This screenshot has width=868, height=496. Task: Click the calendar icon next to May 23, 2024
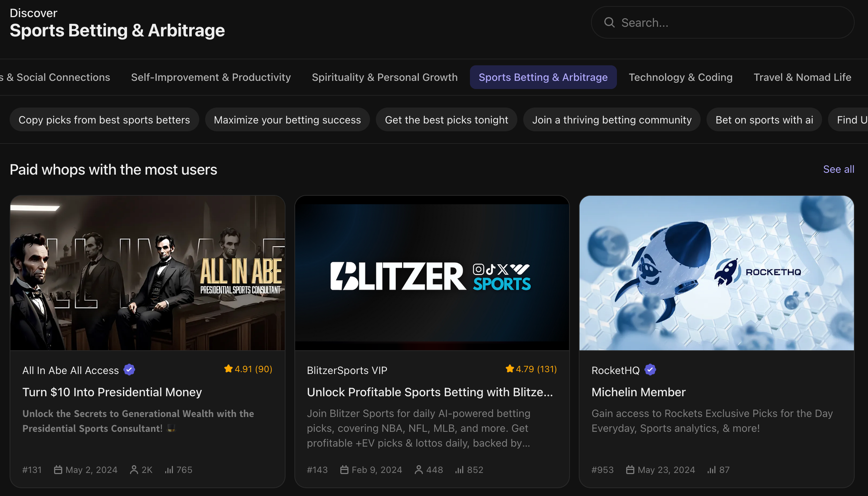(629, 470)
